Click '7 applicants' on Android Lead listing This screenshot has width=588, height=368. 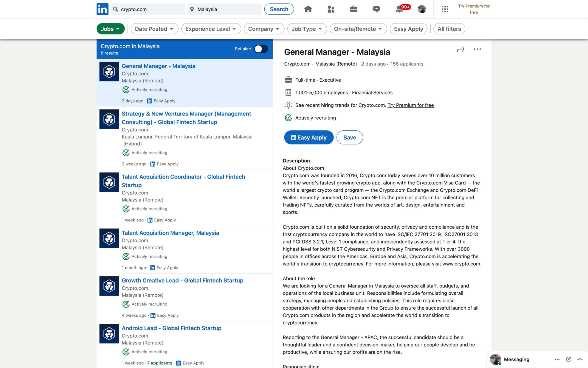click(159, 363)
